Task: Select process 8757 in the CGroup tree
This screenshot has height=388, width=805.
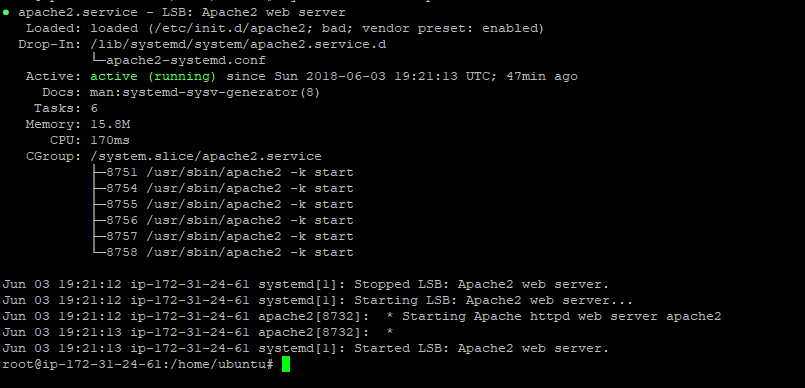Action: 222,236
